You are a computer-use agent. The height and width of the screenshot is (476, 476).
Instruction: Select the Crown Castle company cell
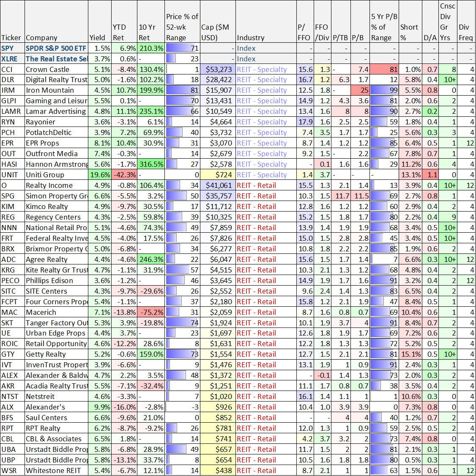[x=57, y=69]
